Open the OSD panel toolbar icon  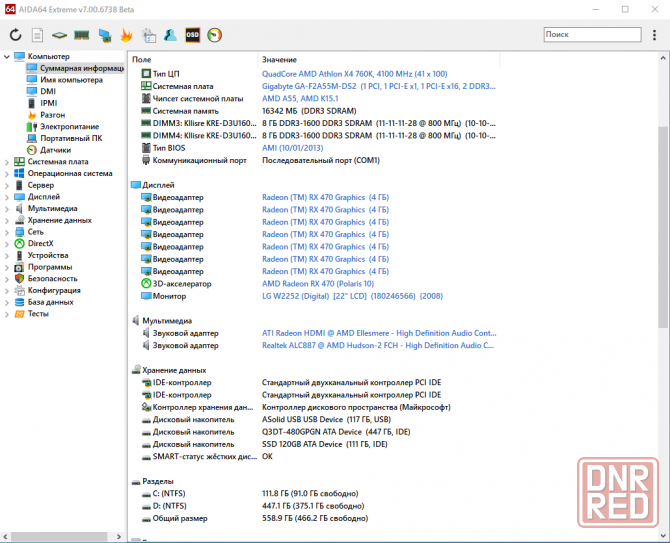click(193, 35)
